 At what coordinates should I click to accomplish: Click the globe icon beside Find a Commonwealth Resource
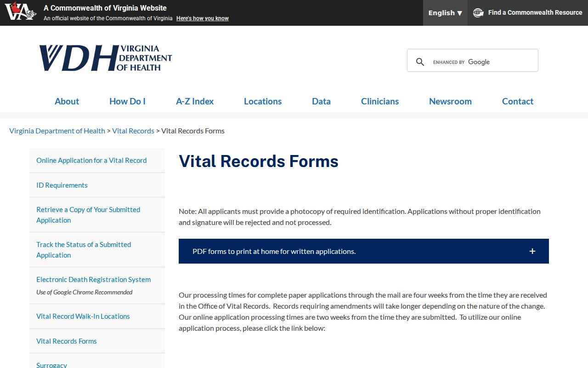478,13
